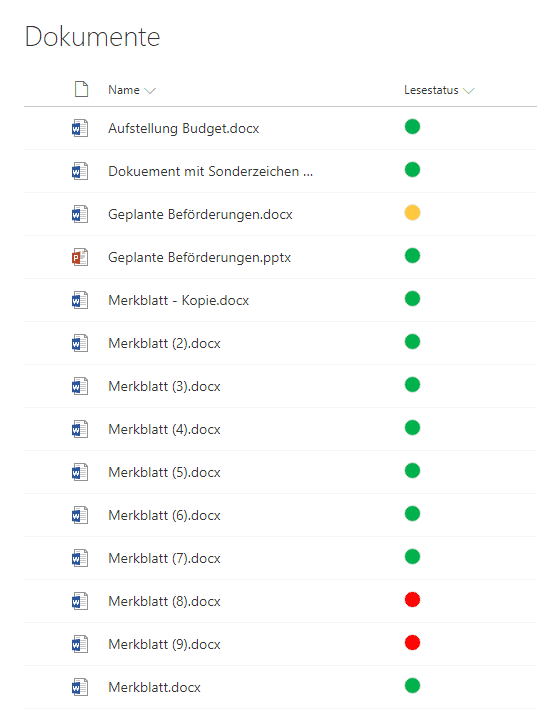Click the Word icon for Dokuement mit Sonderzeichen
This screenshot has width=537, height=710.
[80, 171]
